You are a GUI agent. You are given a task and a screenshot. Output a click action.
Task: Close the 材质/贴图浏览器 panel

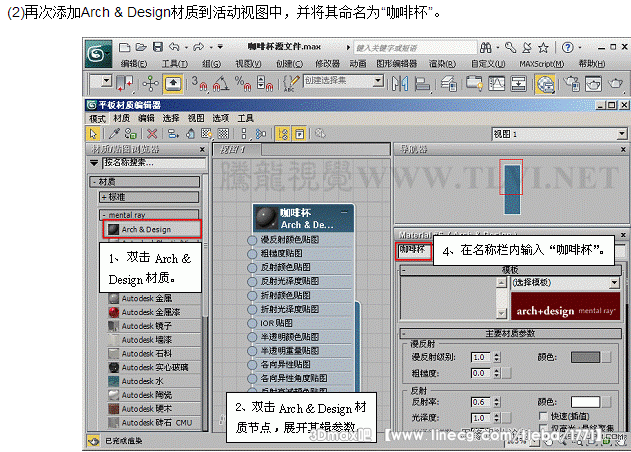click(x=202, y=149)
